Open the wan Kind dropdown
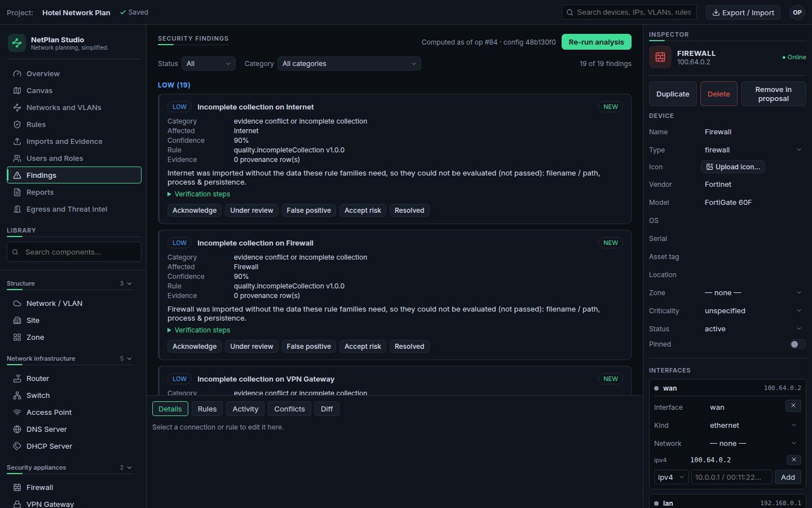Viewport: 812px width, 508px height. (753, 425)
